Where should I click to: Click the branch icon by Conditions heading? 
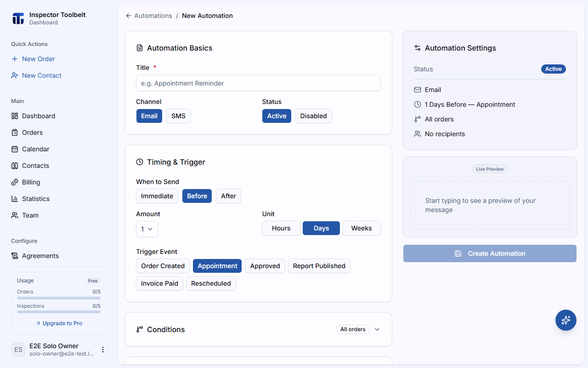(140, 329)
